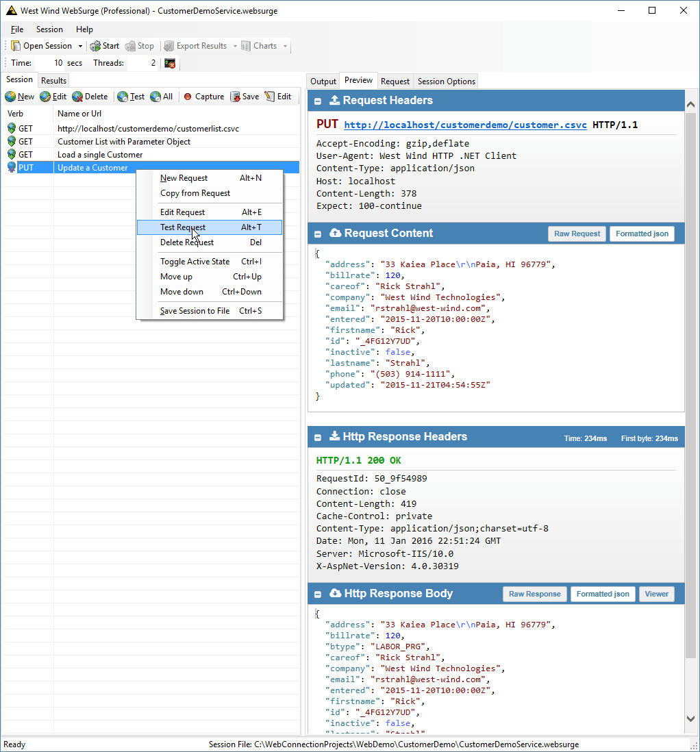Open the Help menu
Screen dimensions: 700x752
(84, 29)
